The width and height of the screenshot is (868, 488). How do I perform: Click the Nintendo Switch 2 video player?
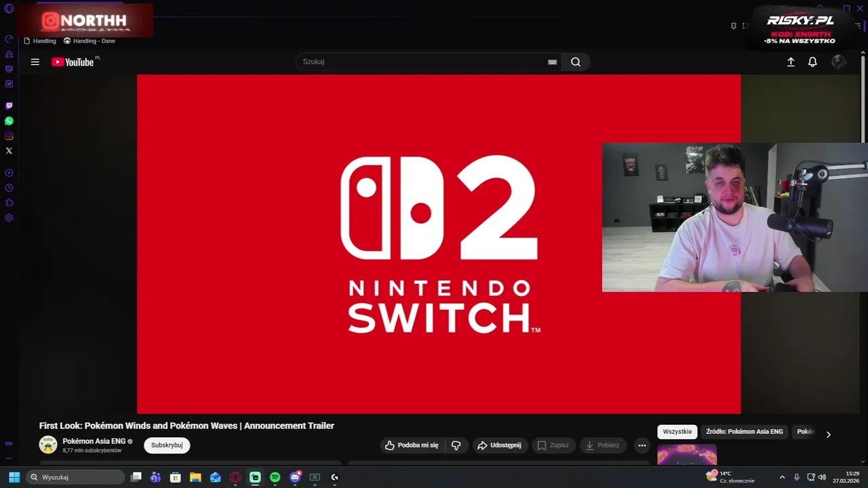(439, 244)
